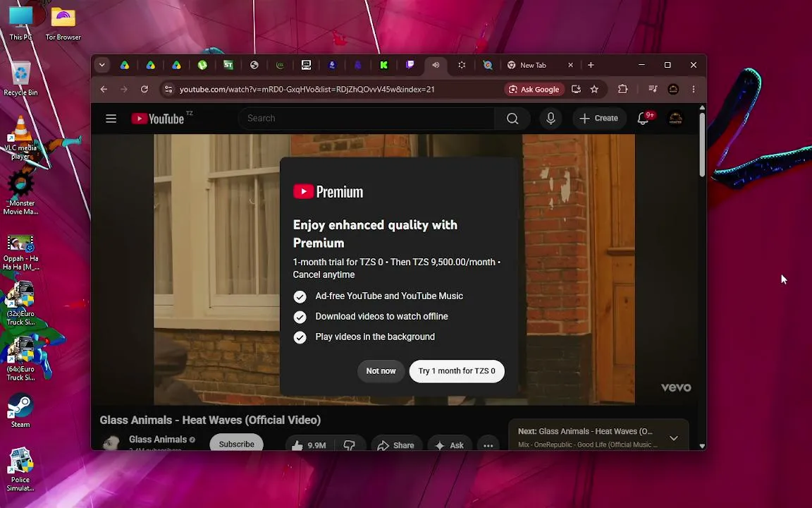Select the Steam desktop shortcut
The width and height of the screenshot is (812, 508).
[x=20, y=411]
